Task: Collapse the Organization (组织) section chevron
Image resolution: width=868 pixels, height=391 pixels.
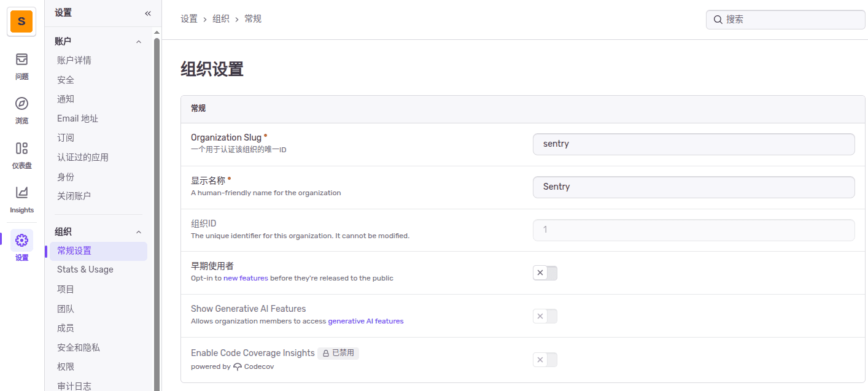Action: 139,232
